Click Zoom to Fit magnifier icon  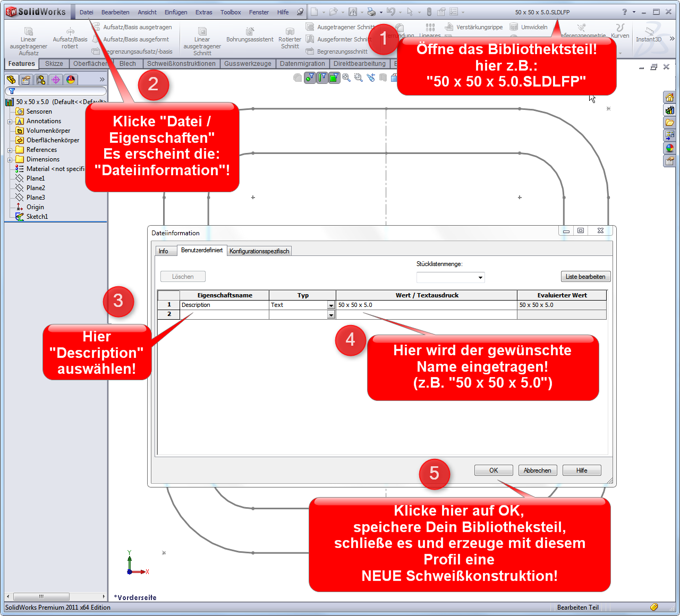coord(346,78)
